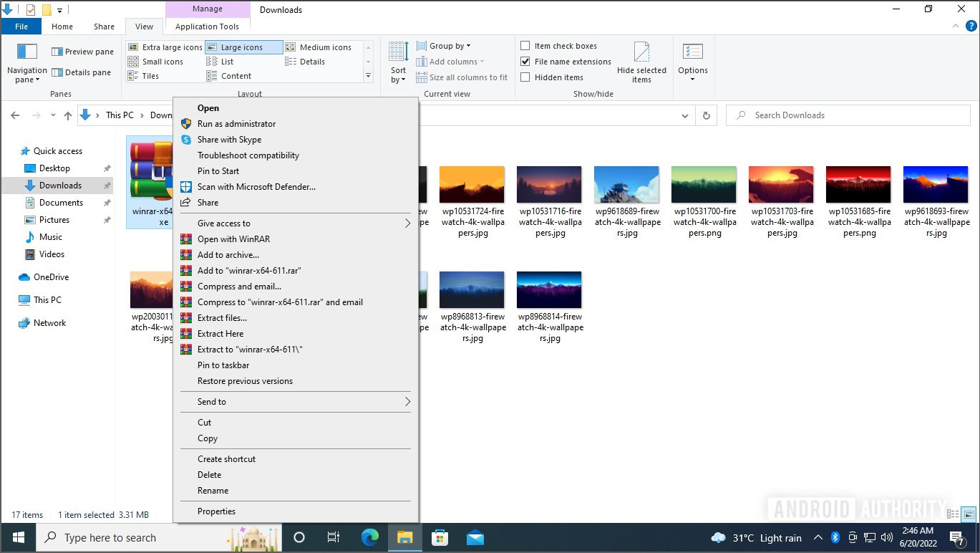This screenshot has width=980, height=553.
Task: Open Microsoft Edge from the taskbar
Action: pos(369,537)
